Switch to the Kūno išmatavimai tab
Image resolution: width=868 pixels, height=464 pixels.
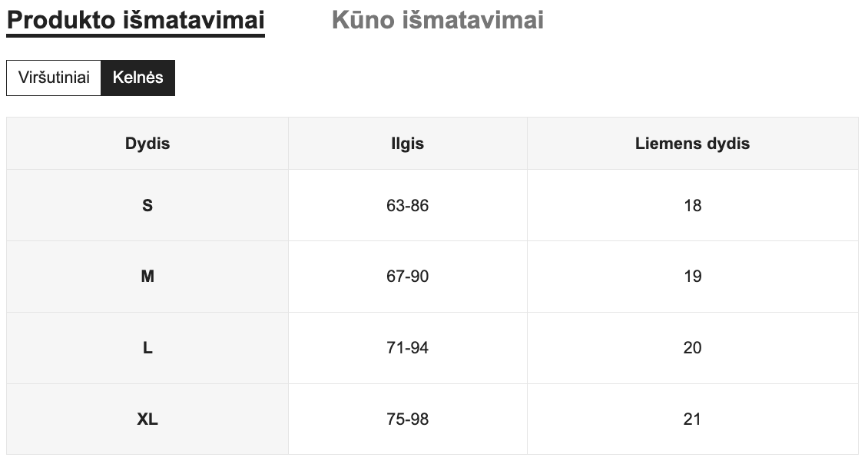pyautogui.click(x=438, y=21)
